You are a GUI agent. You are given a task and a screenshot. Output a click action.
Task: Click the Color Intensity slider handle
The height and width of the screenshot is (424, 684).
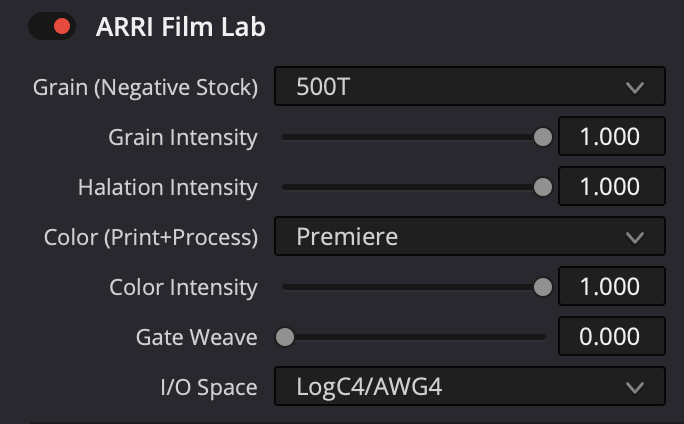coord(543,287)
